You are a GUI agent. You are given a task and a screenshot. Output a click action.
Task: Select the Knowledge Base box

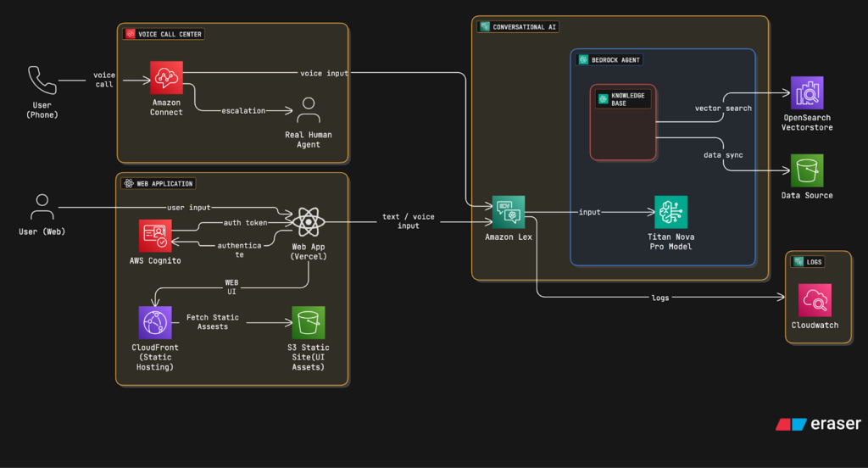click(x=623, y=123)
